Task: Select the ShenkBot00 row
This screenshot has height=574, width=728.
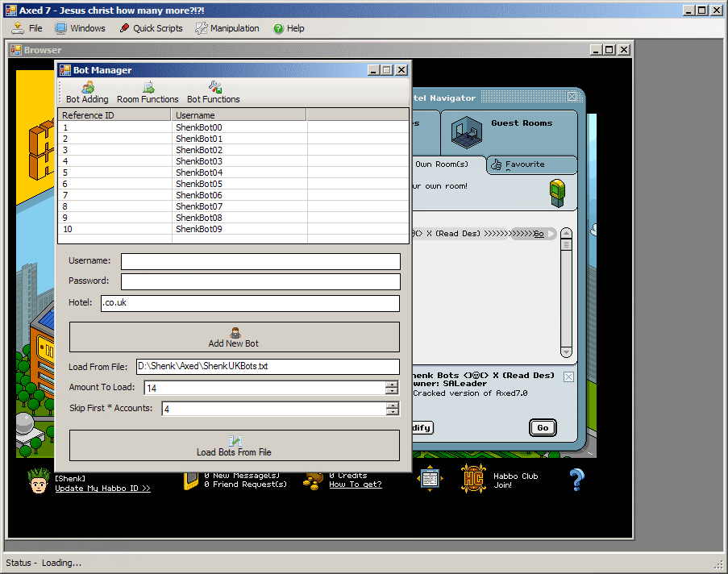Action: [234, 127]
